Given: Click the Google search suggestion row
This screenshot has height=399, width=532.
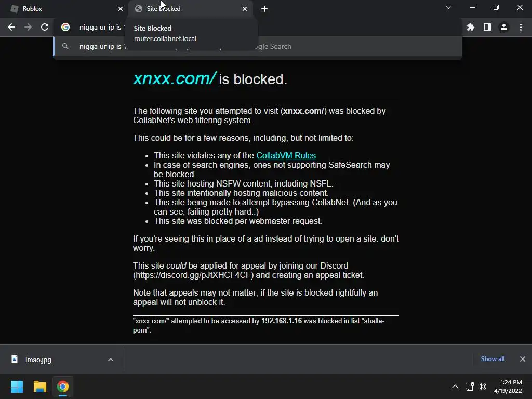Looking at the screenshot, I should pyautogui.click(x=258, y=46).
